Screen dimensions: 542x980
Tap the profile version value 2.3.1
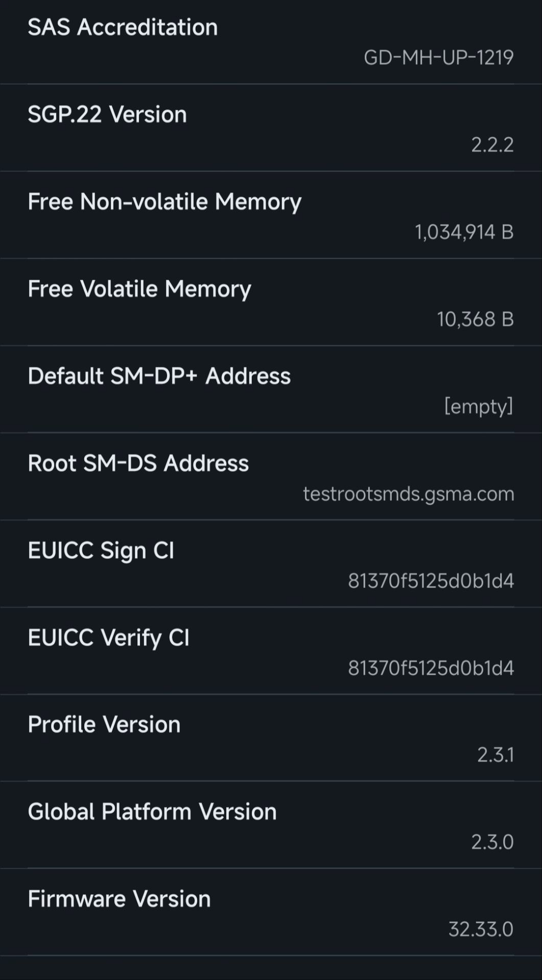coord(495,755)
